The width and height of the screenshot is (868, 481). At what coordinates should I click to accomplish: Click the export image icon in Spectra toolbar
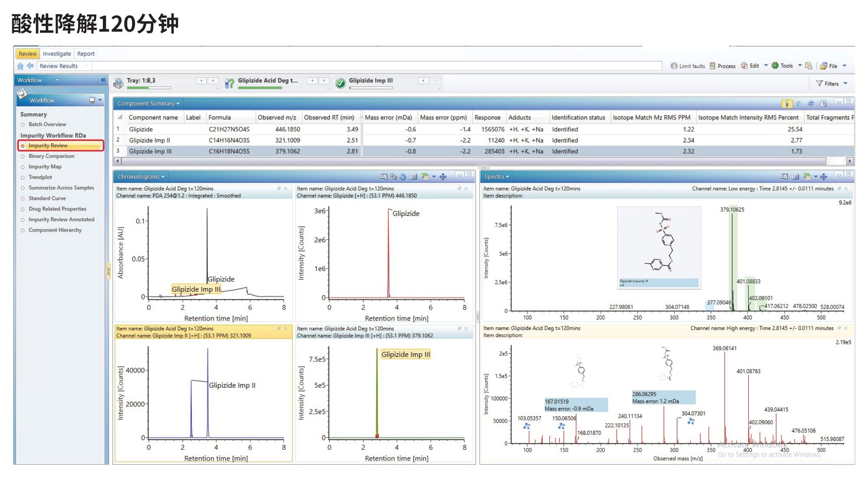point(807,177)
